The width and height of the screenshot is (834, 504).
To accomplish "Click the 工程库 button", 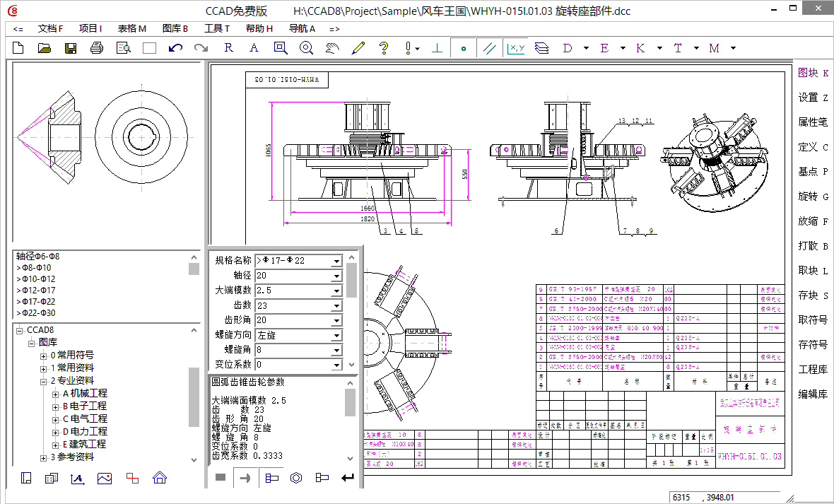I will (812, 370).
